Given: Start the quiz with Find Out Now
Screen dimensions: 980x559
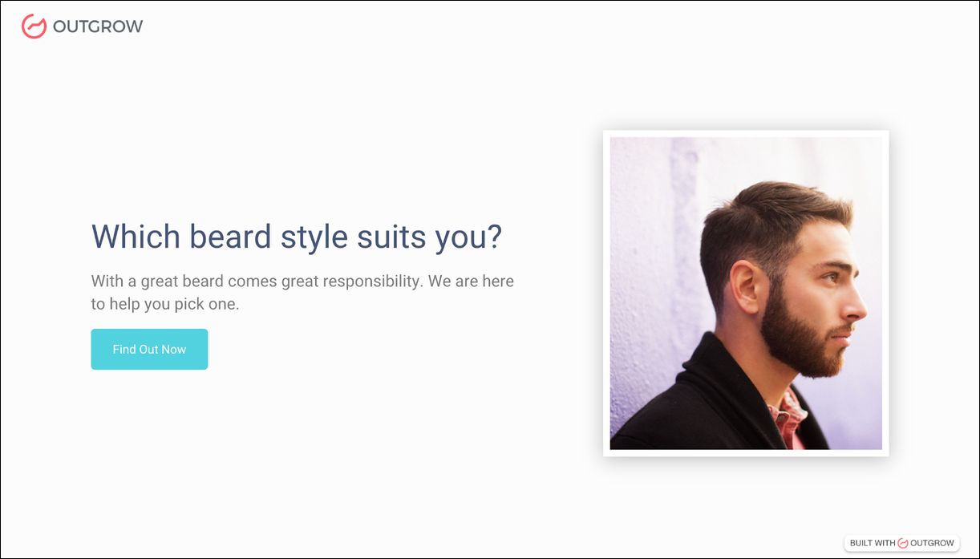Looking at the screenshot, I should pyautogui.click(x=149, y=349).
